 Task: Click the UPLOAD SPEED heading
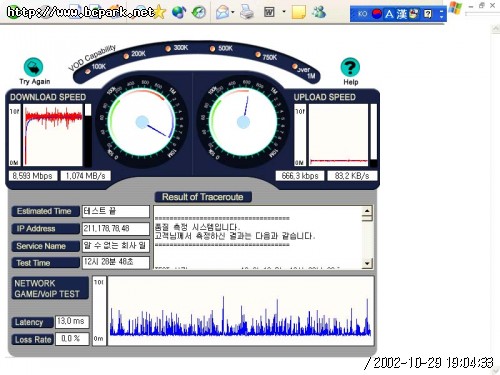pos(324,97)
